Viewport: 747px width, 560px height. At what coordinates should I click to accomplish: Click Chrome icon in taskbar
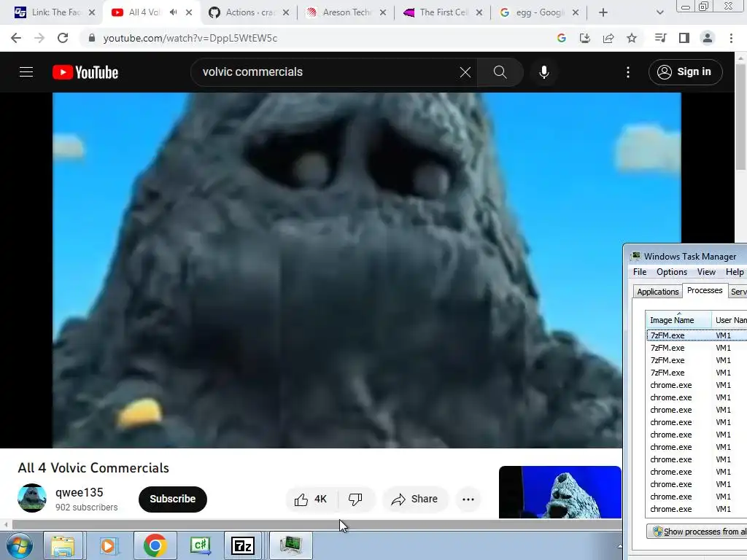click(155, 545)
